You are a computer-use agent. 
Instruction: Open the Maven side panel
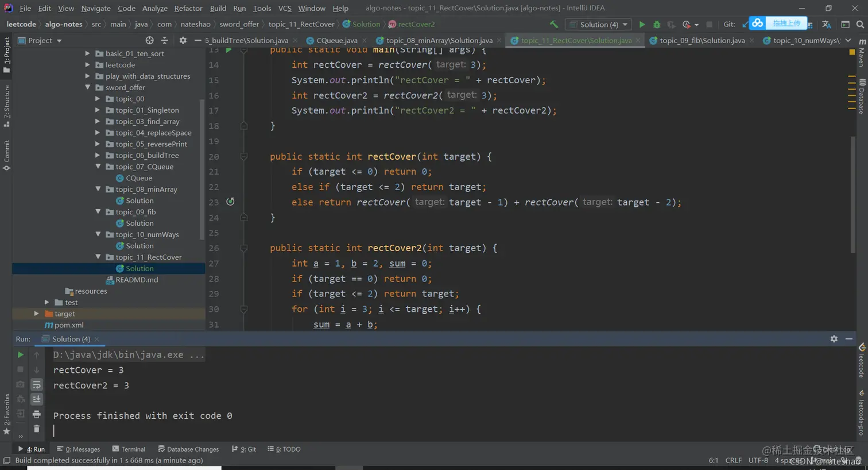pos(862,53)
